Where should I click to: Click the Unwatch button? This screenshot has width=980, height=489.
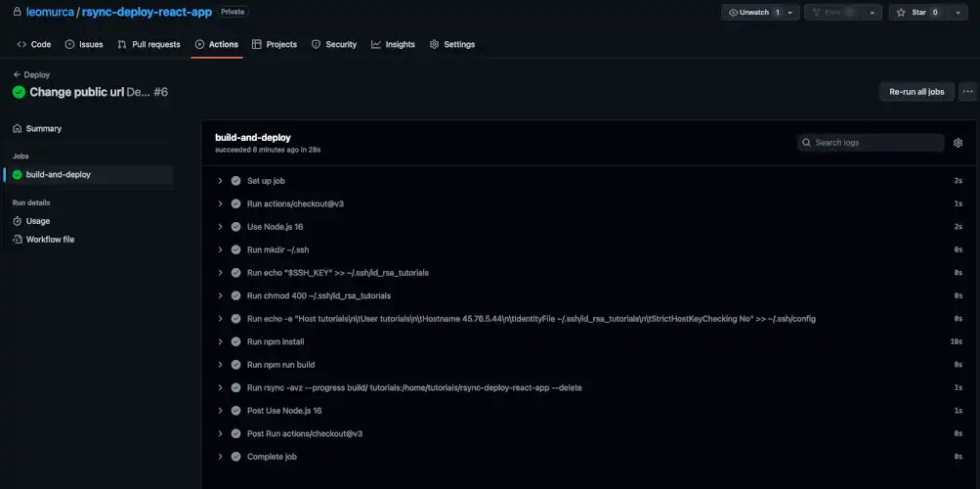coord(753,12)
